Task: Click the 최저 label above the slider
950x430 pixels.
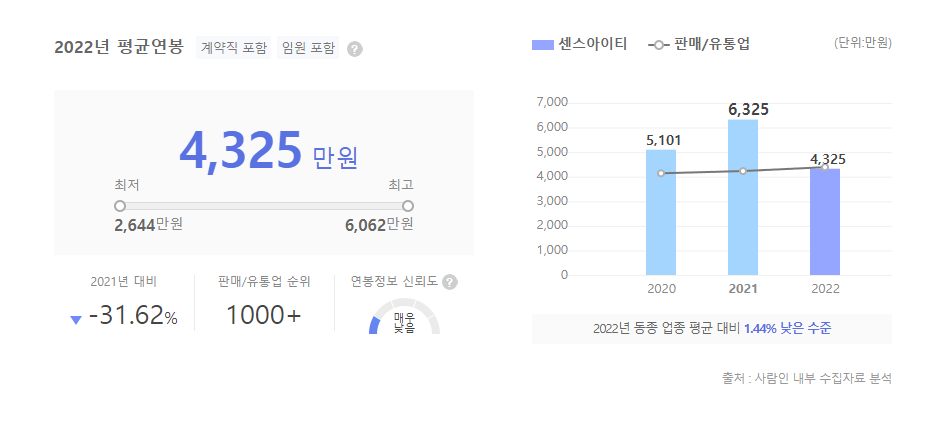Action: click(127, 185)
